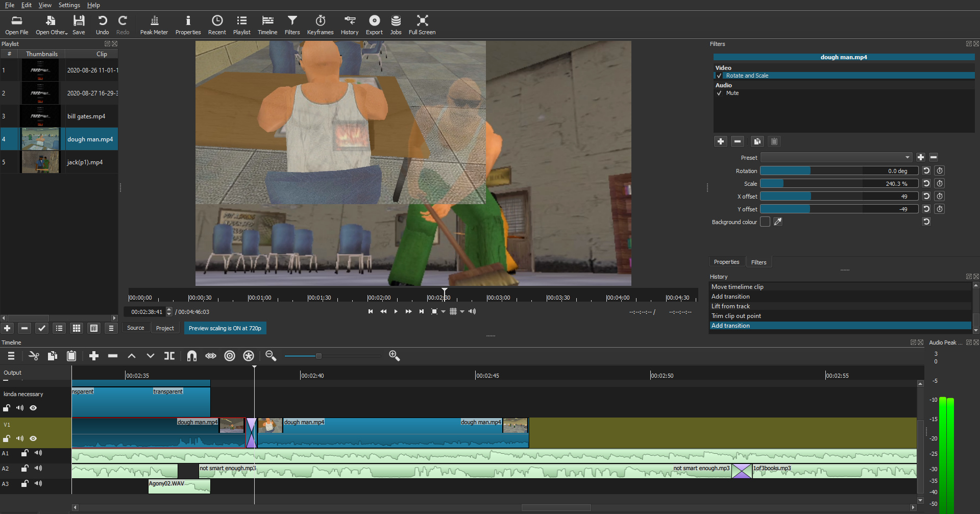This screenshot has width=980, height=514.
Task: Open the timeline hamburger menu
Action: pyautogui.click(x=11, y=356)
